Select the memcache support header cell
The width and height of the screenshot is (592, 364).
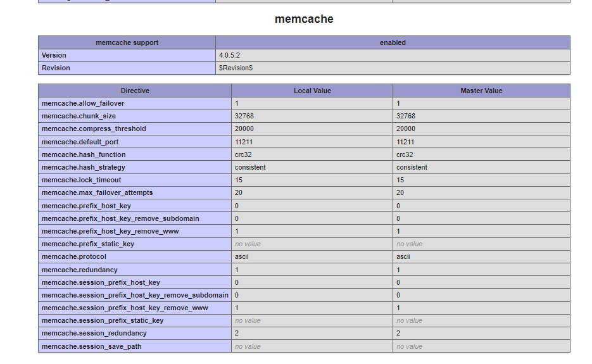127,42
